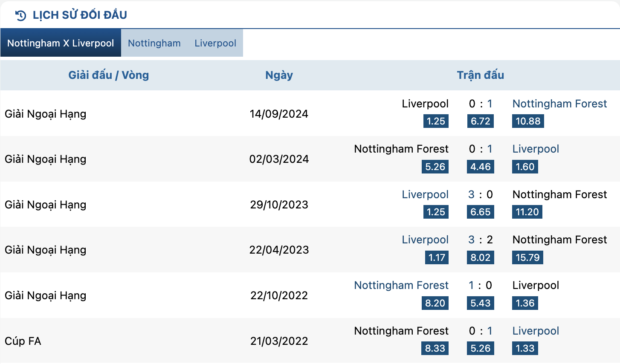
Task: Click the 11.20 odds badge
Action: pyautogui.click(x=527, y=212)
